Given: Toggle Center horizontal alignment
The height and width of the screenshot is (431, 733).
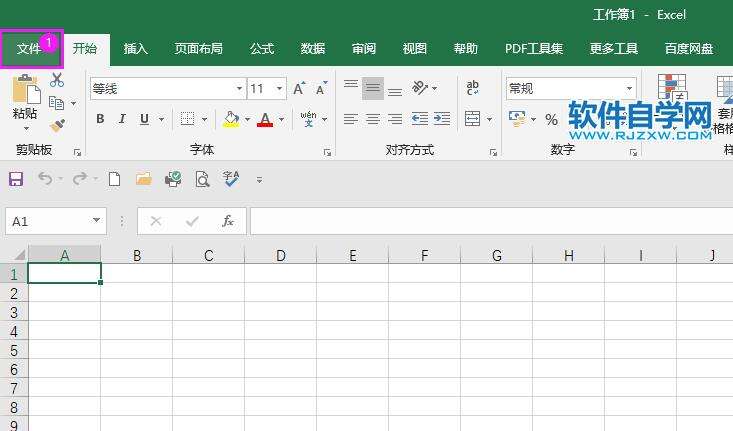Looking at the screenshot, I should point(373,119).
